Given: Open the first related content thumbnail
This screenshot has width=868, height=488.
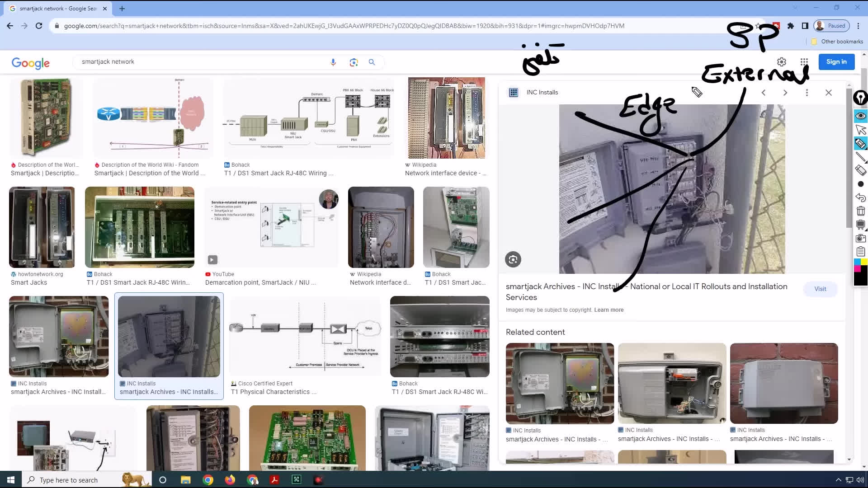Looking at the screenshot, I should 560,383.
